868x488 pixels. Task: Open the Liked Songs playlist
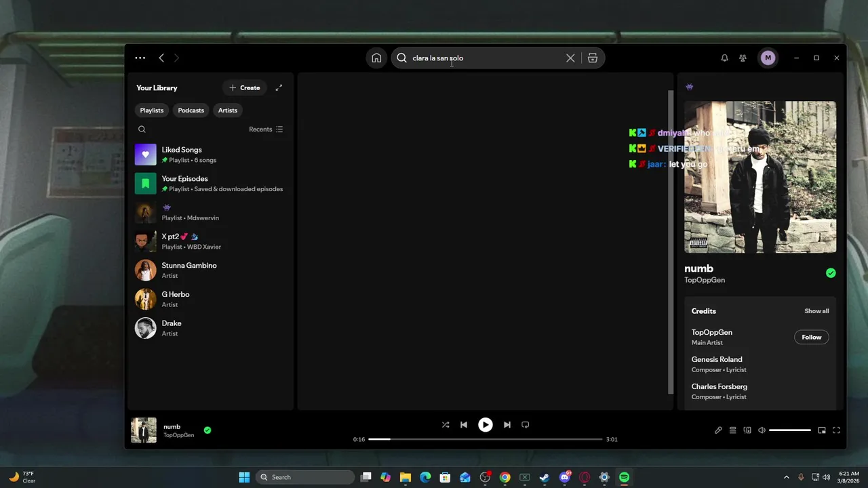point(210,155)
